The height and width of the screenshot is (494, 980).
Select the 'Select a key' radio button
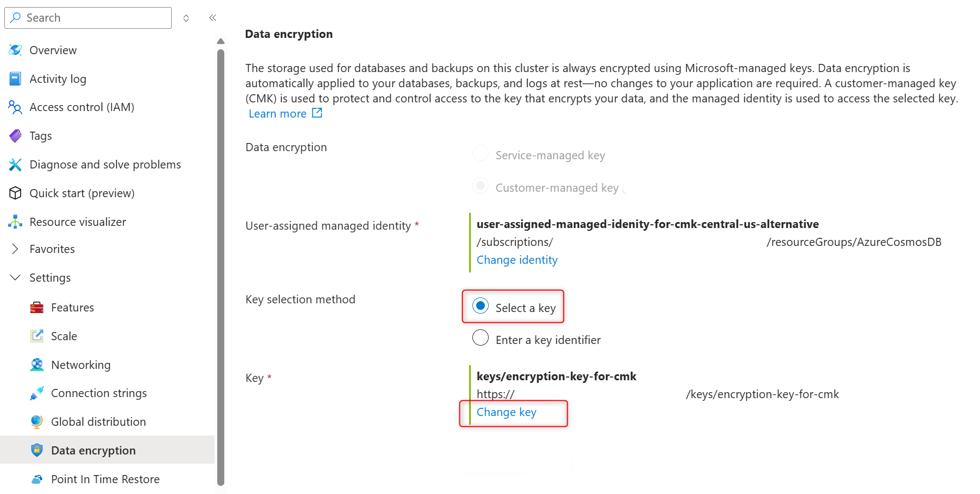pyautogui.click(x=481, y=306)
